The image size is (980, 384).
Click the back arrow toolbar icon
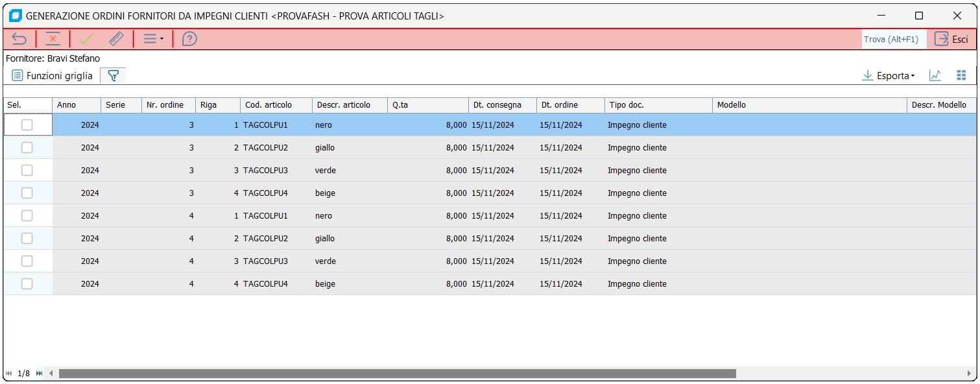point(19,39)
